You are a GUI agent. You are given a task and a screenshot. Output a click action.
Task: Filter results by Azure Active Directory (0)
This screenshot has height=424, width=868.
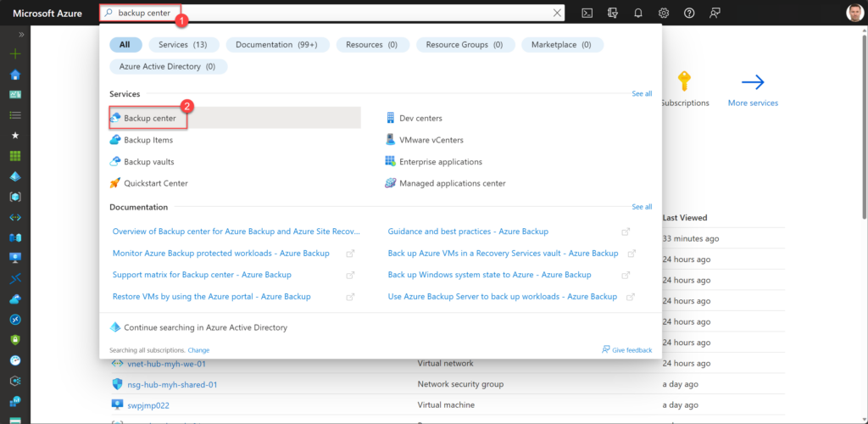point(169,66)
